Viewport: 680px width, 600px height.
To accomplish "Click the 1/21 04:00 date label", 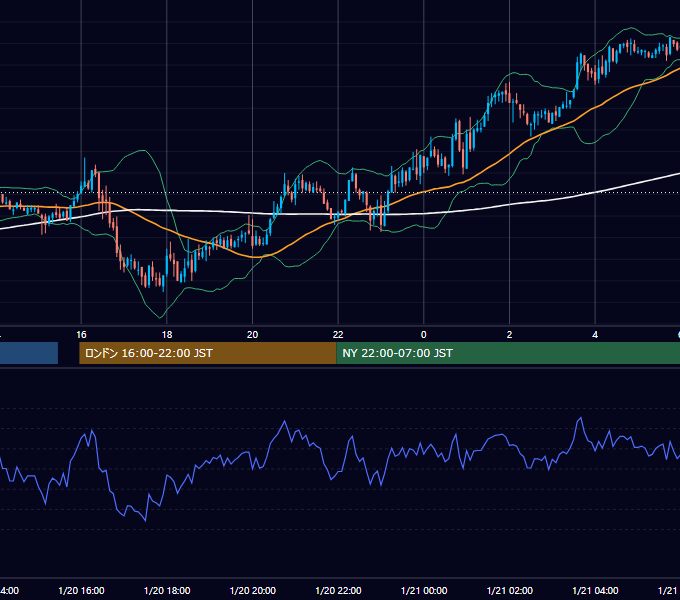I will click(x=595, y=590).
